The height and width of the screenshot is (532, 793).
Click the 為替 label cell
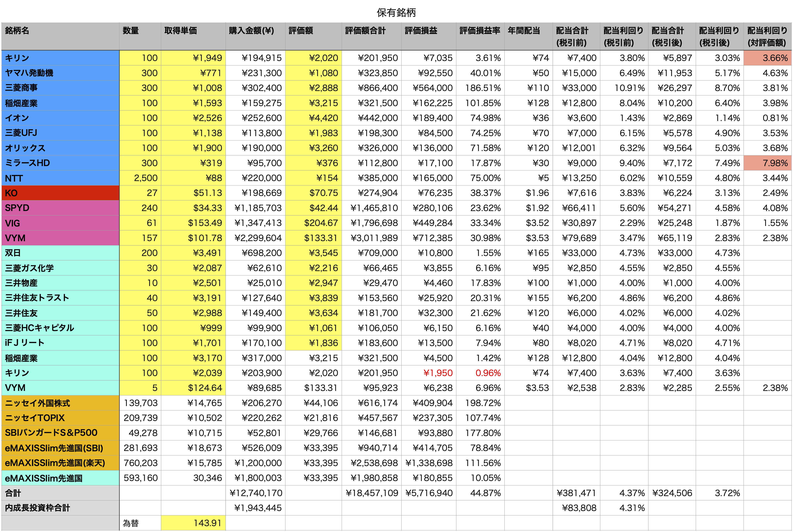[x=140, y=523]
